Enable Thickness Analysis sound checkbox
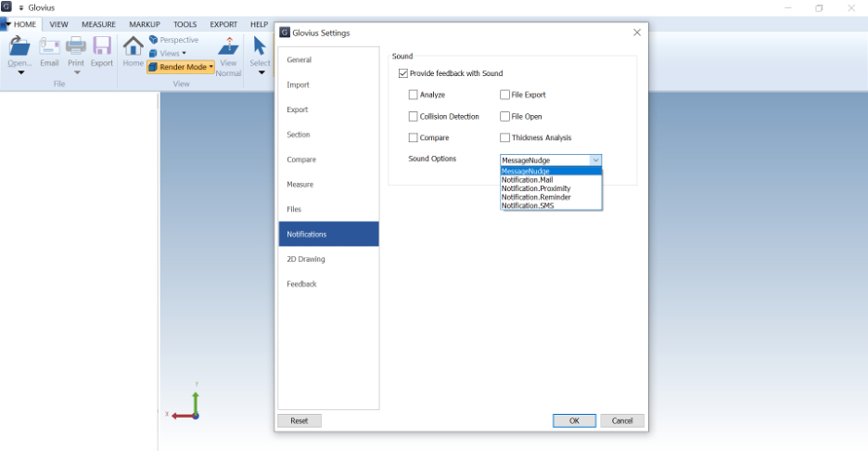 (504, 137)
